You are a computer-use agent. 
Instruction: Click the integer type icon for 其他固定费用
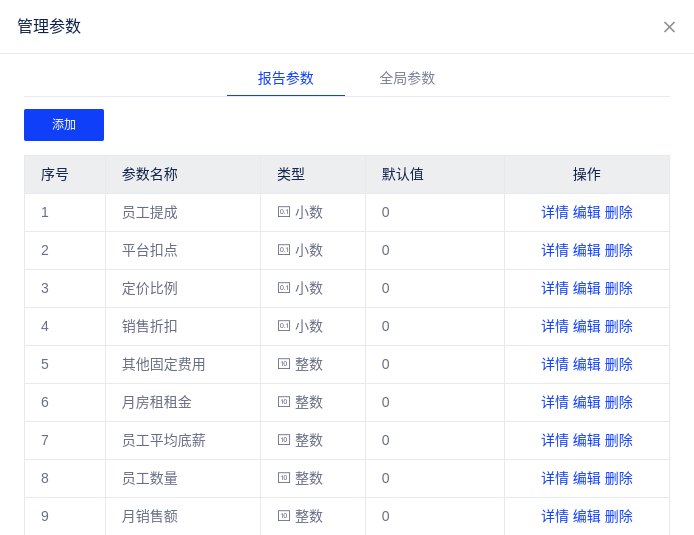pos(283,364)
